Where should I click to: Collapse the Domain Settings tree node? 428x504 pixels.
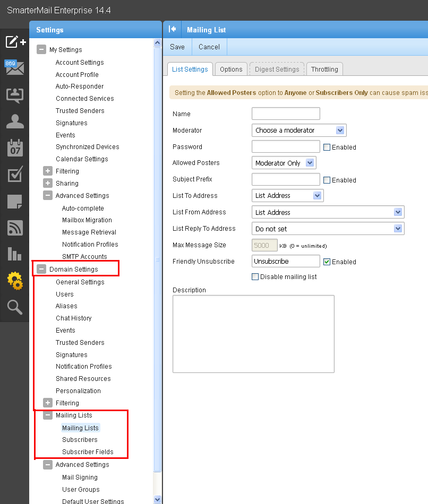coord(41,269)
